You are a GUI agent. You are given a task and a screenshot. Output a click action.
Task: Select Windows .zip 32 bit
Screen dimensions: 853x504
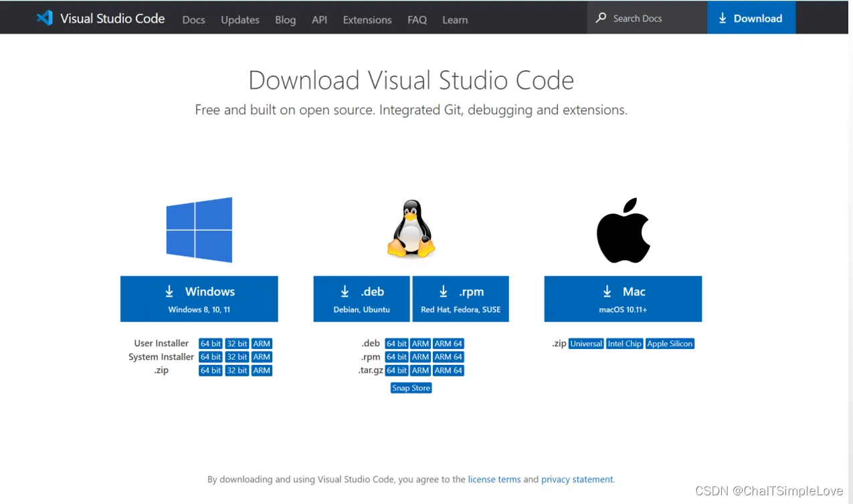click(x=237, y=370)
